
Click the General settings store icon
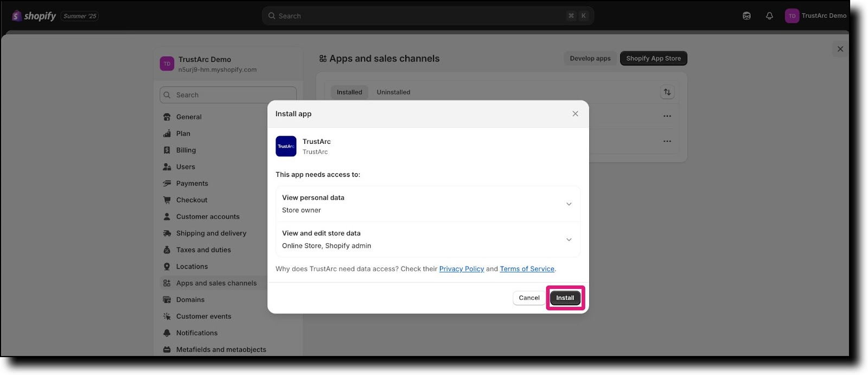(167, 117)
